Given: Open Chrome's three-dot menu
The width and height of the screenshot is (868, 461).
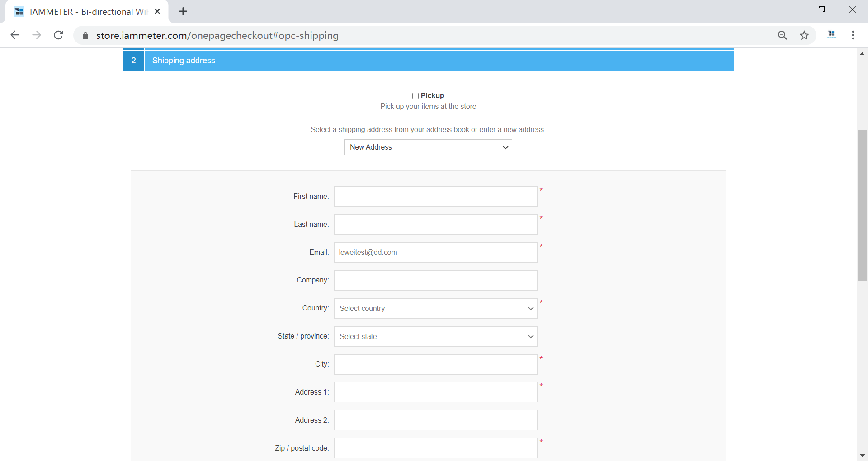Looking at the screenshot, I should tap(853, 35).
